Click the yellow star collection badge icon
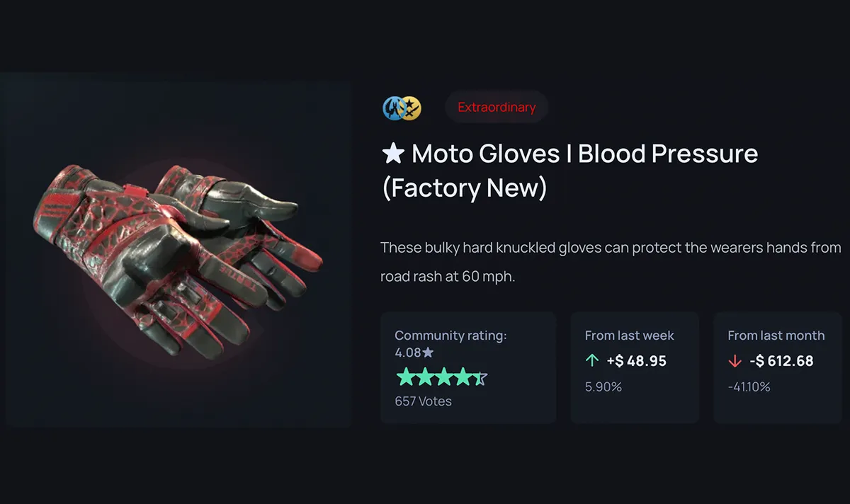Image resolution: width=850 pixels, height=504 pixels. [411, 108]
